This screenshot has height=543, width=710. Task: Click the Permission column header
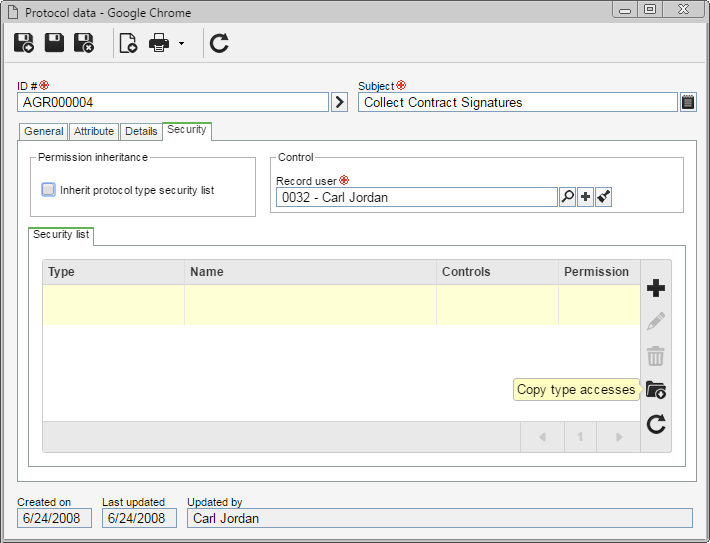pyautogui.click(x=599, y=272)
